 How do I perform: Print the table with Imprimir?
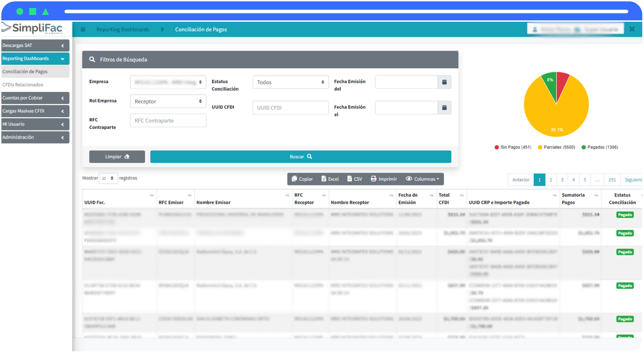[384, 179]
